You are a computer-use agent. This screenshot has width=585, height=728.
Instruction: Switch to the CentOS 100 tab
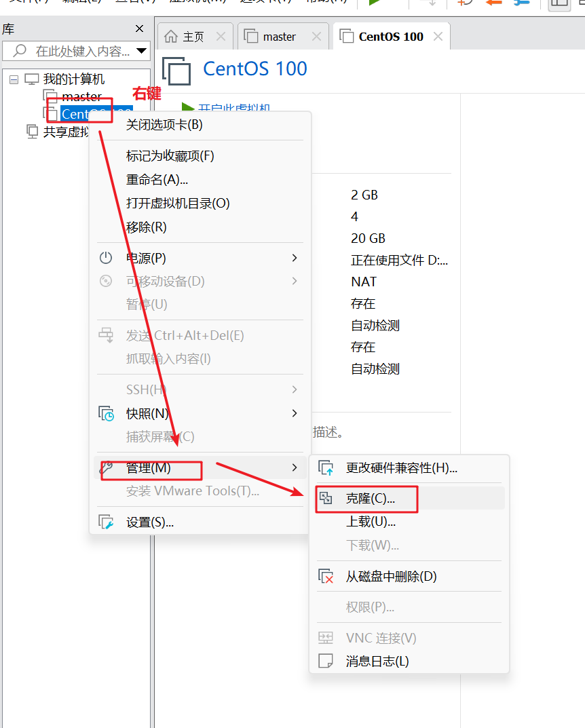pos(391,37)
